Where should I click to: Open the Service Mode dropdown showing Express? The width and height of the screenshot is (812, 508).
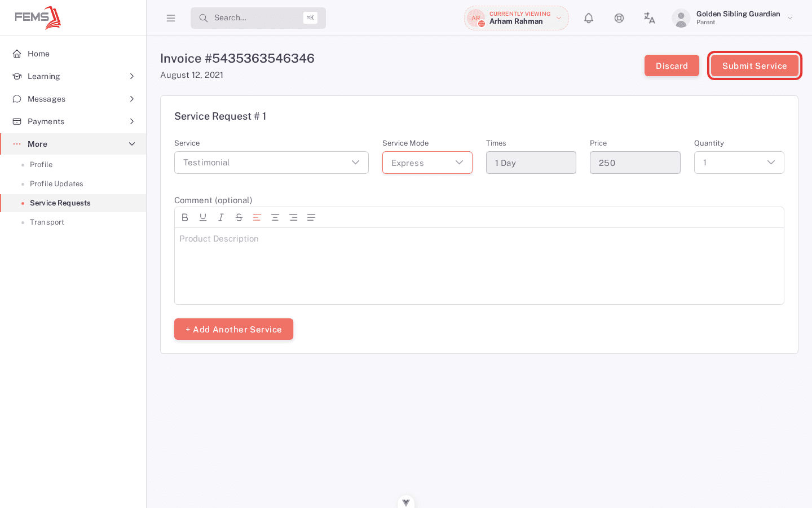[x=427, y=163]
